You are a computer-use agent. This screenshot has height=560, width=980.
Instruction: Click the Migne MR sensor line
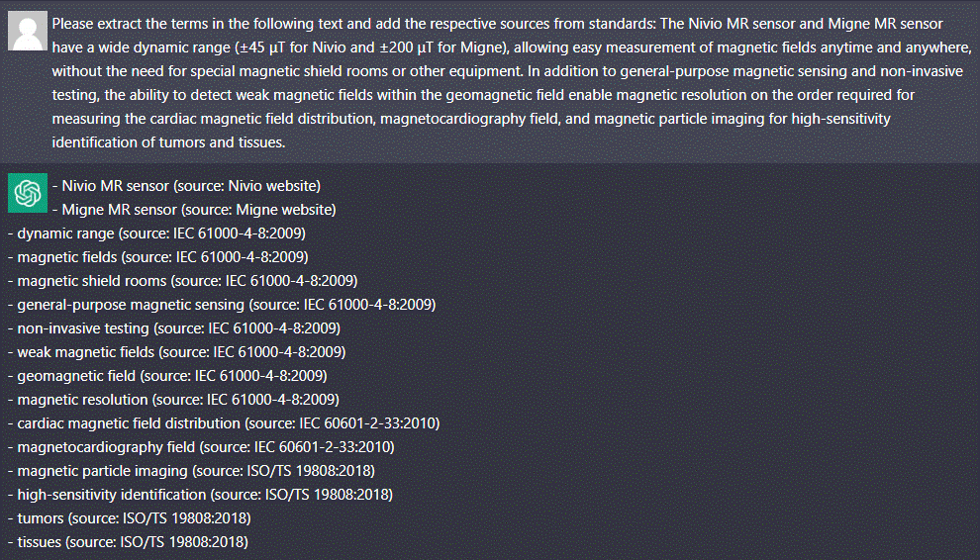[x=198, y=210]
